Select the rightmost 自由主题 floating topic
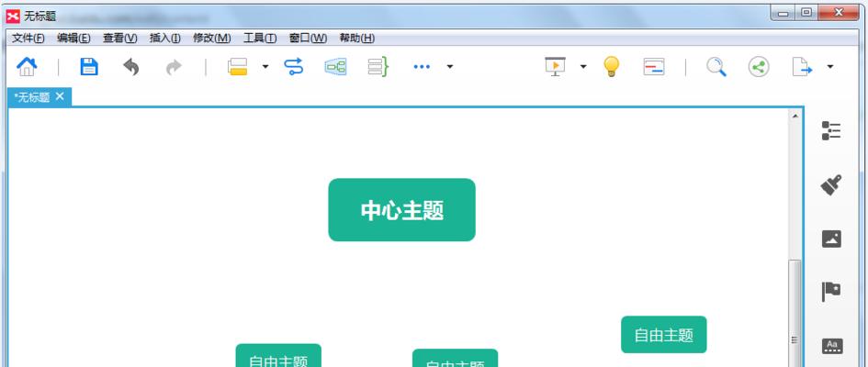Screen dimensions: 868x367 pyautogui.click(x=664, y=334)
